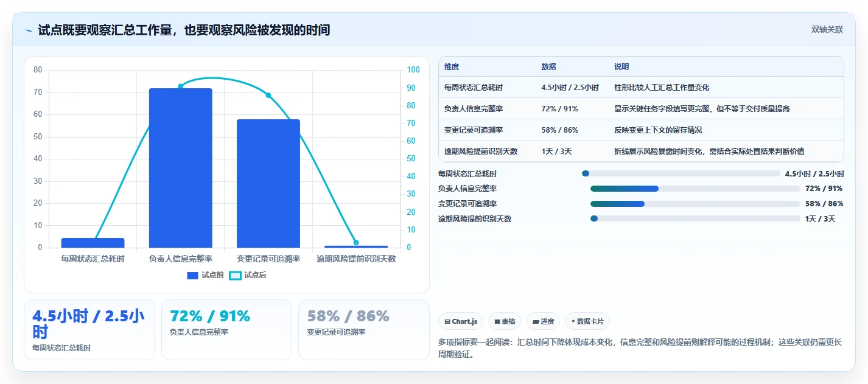Viewport: 868px width, 384px height.
Task: Click the line point above 变更记录可追溯率
Action: pyautogui.click(x=268, y=96)
